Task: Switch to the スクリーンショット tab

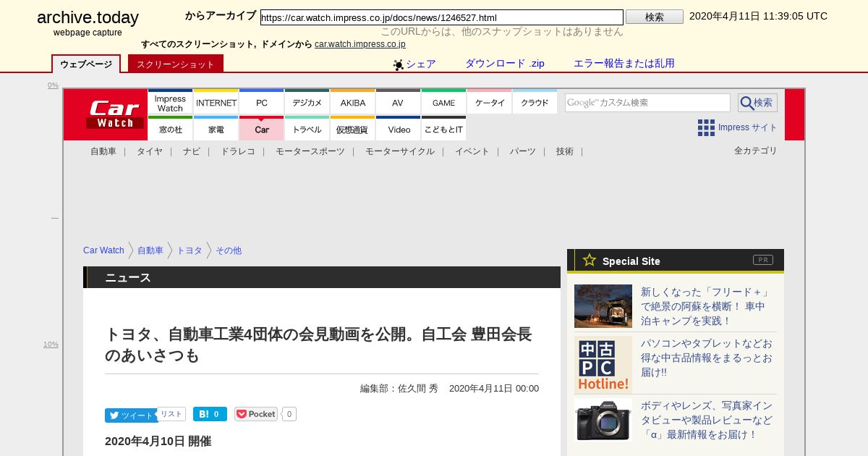Action: [x=176, y=64]
